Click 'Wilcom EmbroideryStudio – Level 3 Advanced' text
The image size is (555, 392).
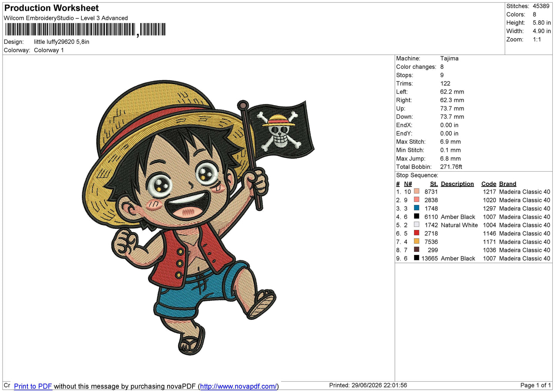[66, 18]
